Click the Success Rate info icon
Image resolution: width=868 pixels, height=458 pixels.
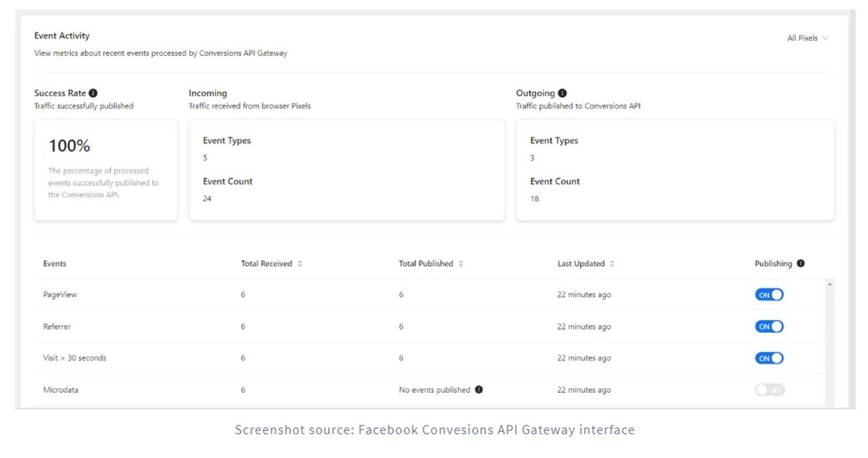93,93
